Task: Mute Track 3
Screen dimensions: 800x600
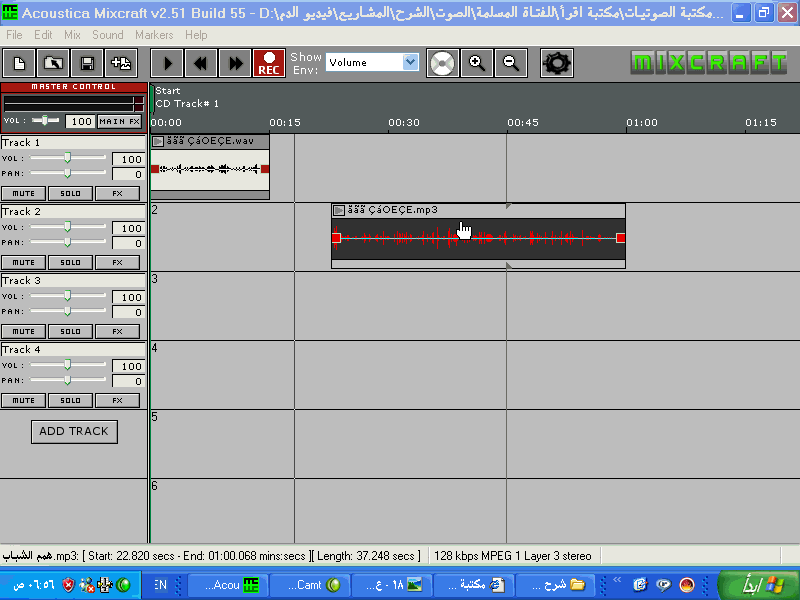Action: (23, 331)
